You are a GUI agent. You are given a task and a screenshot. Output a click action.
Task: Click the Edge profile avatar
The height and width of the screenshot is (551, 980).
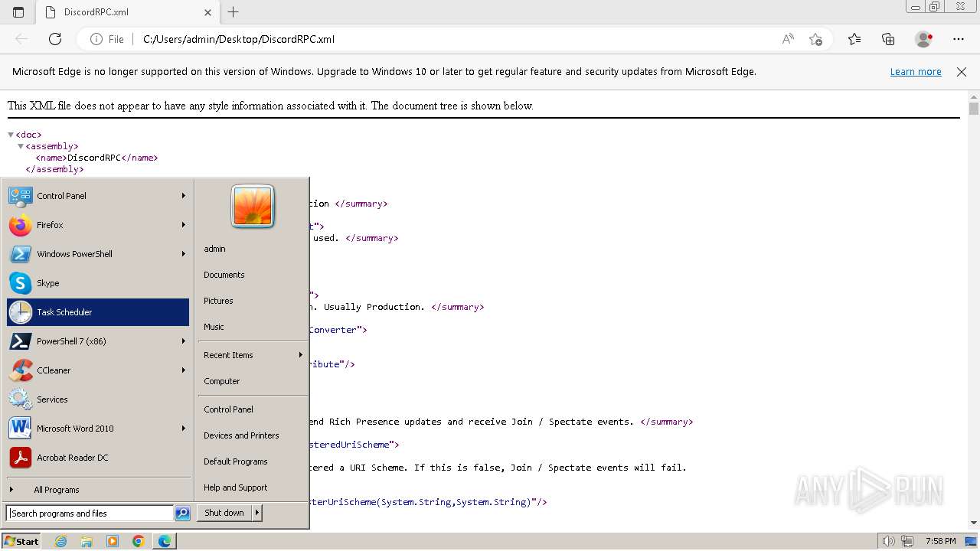click(924, 39)
